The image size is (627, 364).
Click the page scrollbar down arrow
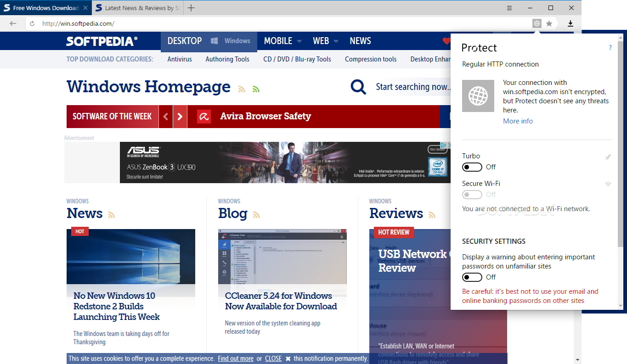pos(578,359)
